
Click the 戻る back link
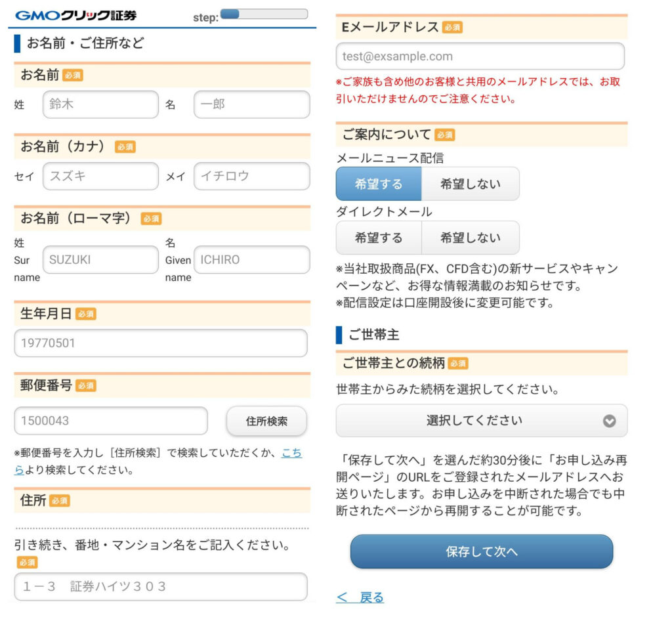pyautogui.click(x=360, y=597)
